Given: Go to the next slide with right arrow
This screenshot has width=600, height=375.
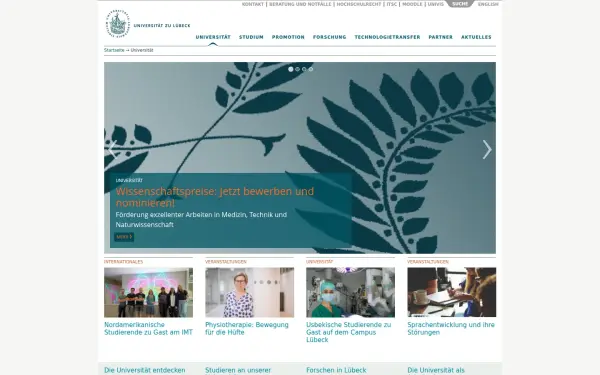Looking at the screenshot, I should (487, 150).
